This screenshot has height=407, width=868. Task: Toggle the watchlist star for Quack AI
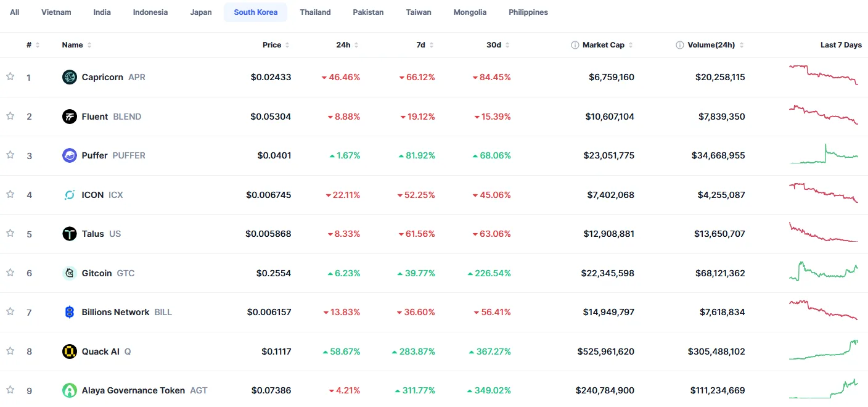coord(10,351)
